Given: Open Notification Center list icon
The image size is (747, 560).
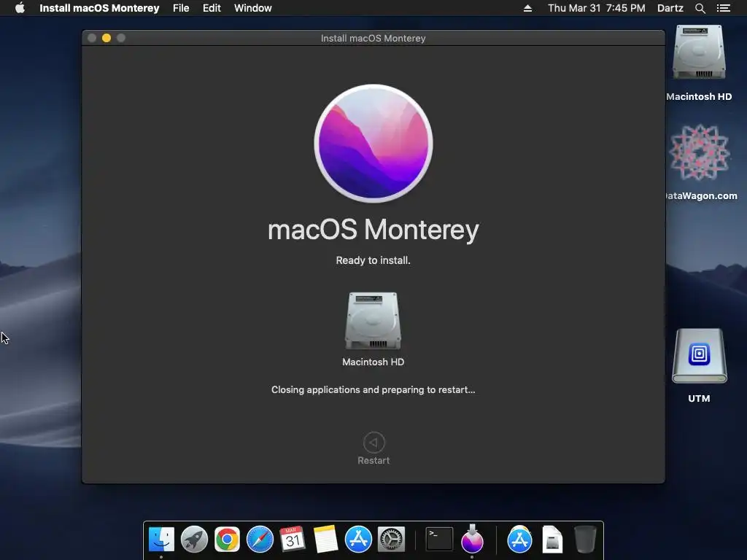Looking at the screenshot, I should pos(723,8).
